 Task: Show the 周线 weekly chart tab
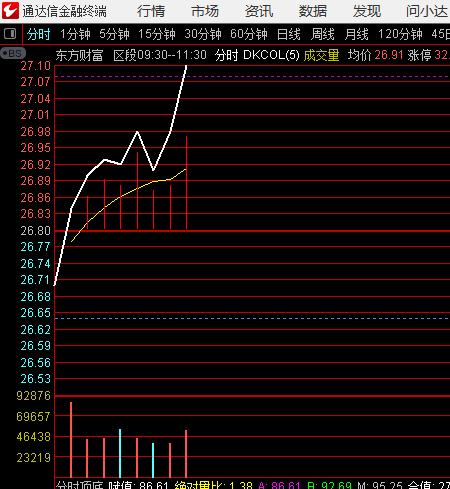click(x=323, y=34)
